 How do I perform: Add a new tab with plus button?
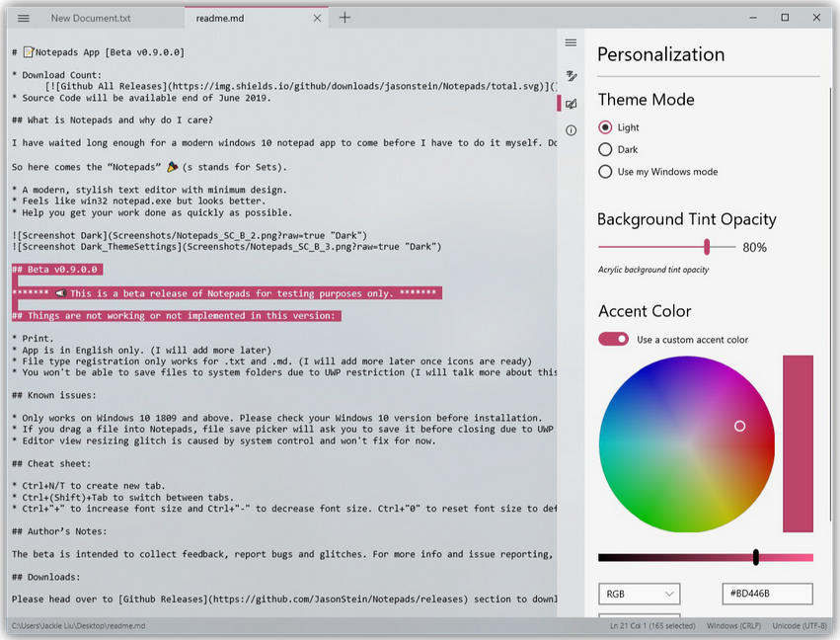[x=345, y=18]
